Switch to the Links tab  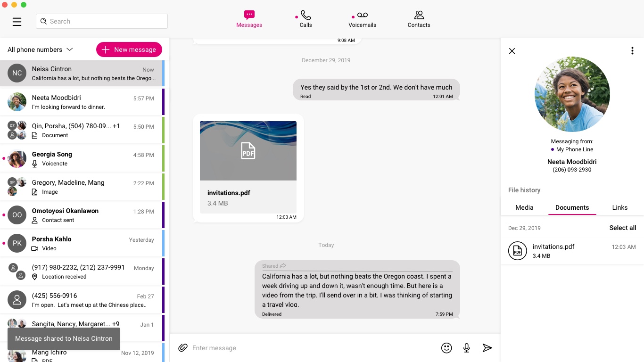[x=619, y=207]
